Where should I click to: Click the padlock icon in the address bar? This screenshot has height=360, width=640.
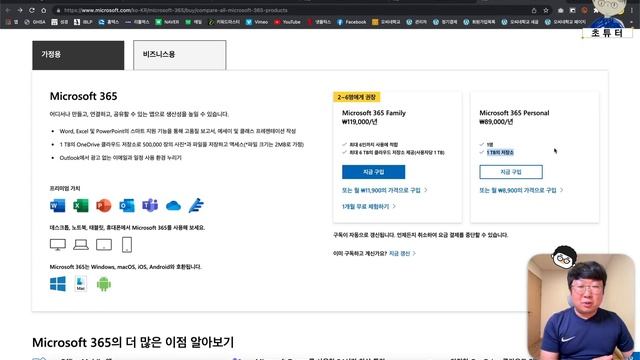[58, 10]
